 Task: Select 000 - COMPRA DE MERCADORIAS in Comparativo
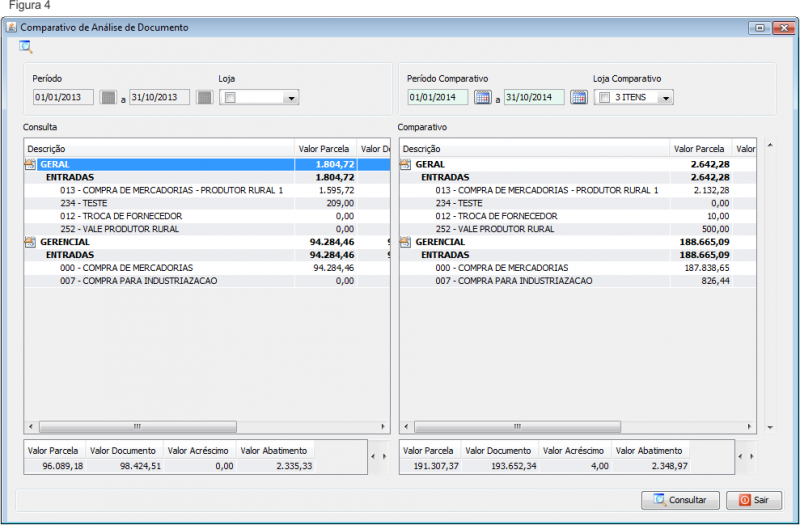[578, 268]
